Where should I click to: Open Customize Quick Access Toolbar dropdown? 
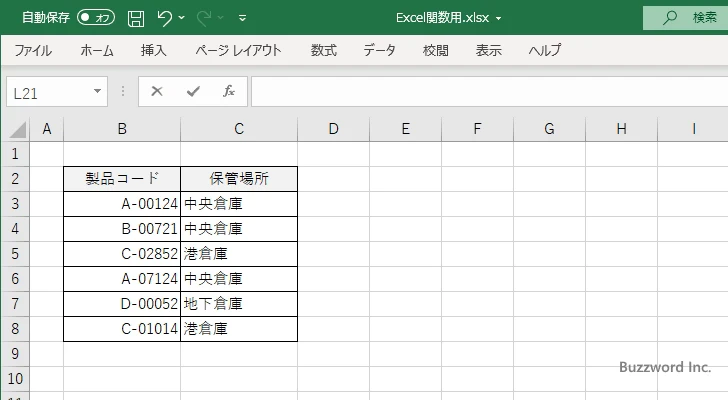(242, 18)
